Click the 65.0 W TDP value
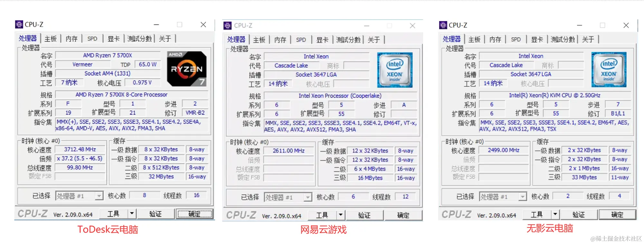 pos(147,64)
